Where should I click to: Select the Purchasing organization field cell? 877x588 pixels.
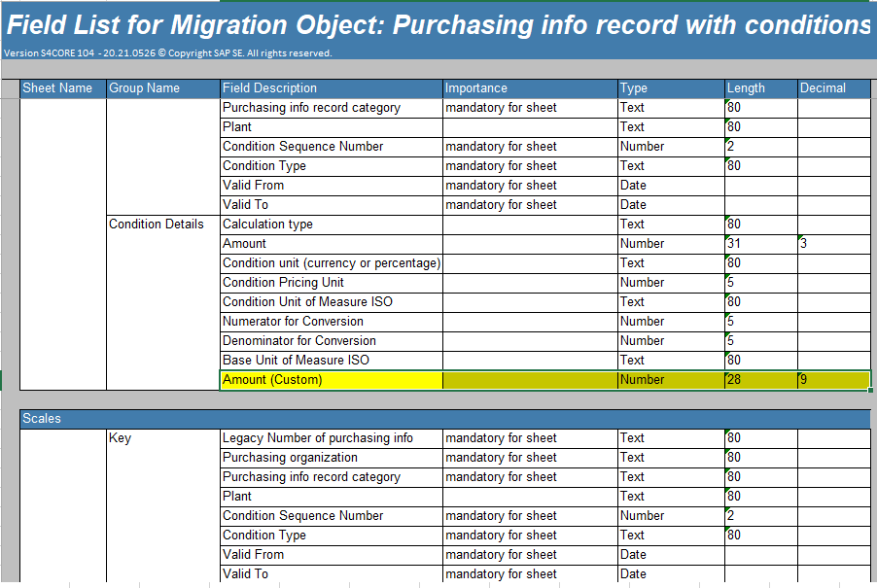pos(332,458)
